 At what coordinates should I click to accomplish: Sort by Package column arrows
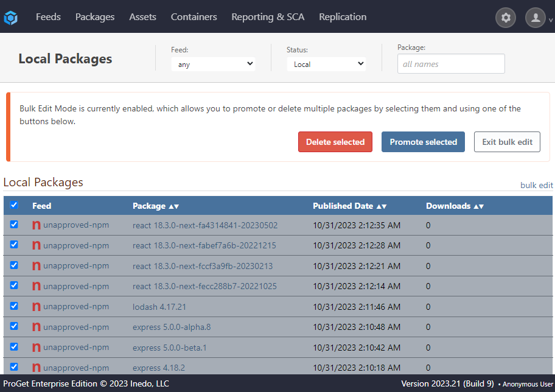[x=173, y=206]
